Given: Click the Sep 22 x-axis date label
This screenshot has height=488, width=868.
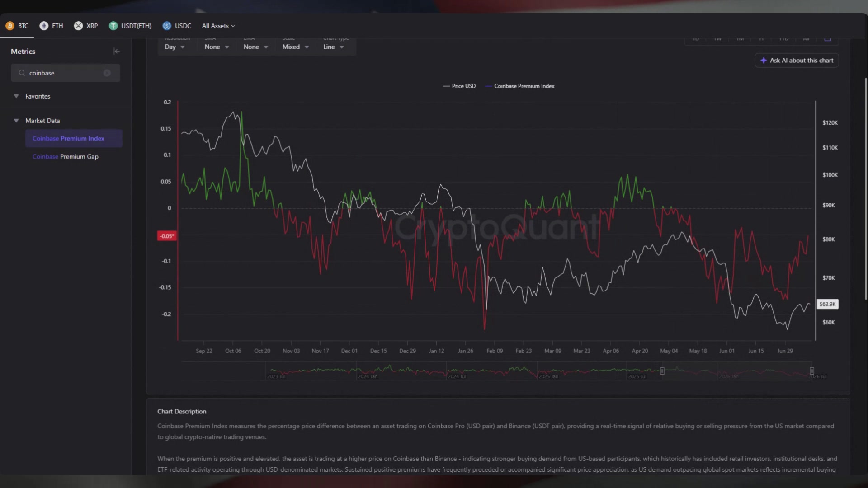Looking at the screenshot, I should click(204, 351).
